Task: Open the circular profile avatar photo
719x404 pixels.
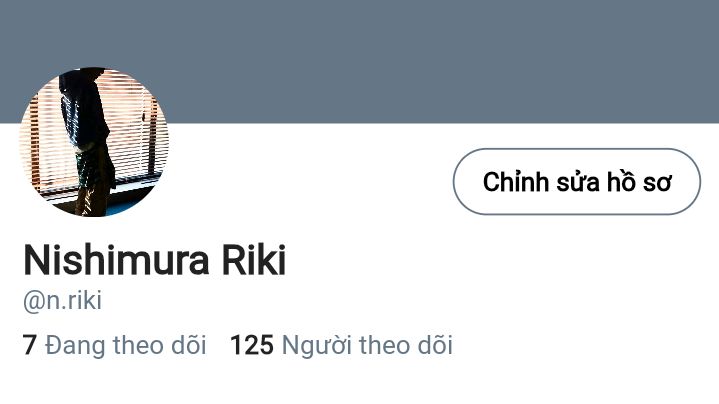Action: click(x=94, y=142)
